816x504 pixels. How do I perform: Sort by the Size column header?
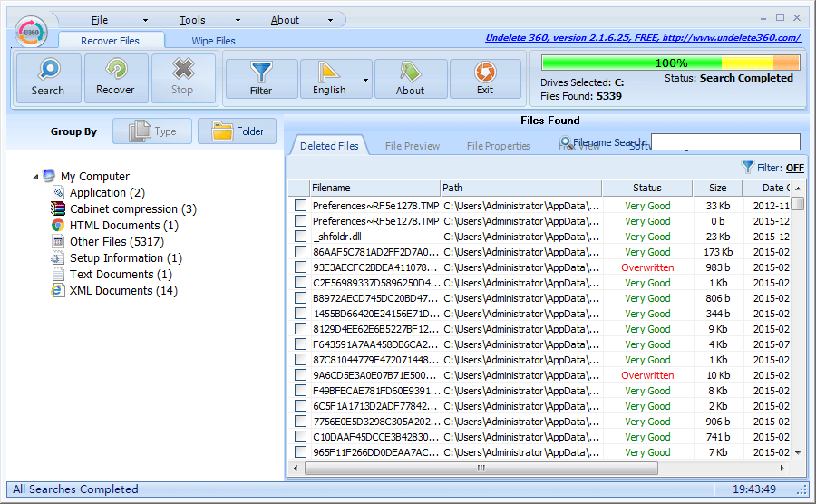(x=718, y=188)
